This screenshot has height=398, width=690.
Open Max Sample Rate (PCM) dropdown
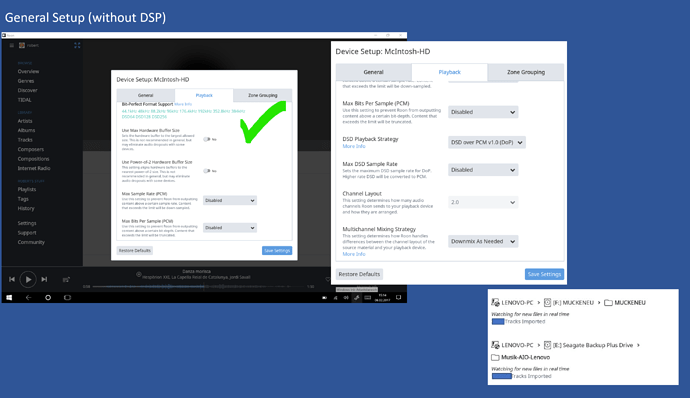pos(230,200)
